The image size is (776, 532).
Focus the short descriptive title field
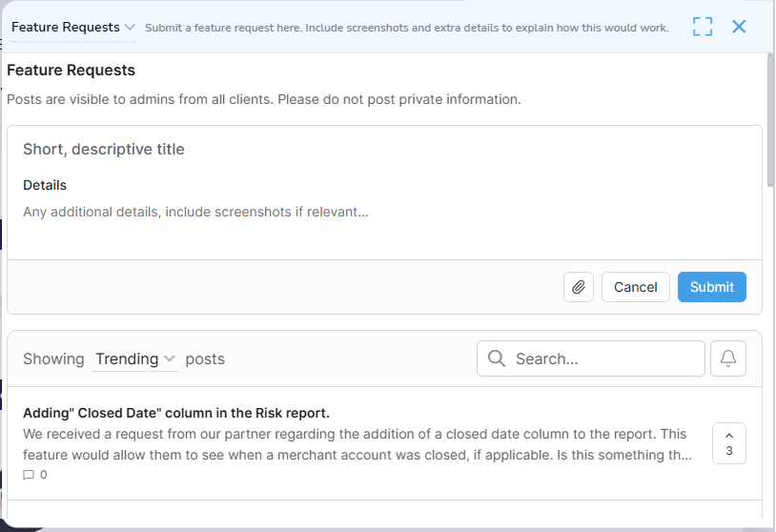(x=381, y=150)
